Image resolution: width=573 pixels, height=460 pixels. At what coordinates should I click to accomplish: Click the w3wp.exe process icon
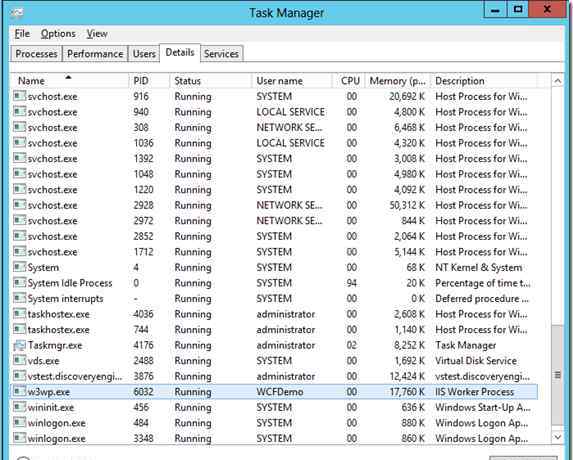point(19,391)
